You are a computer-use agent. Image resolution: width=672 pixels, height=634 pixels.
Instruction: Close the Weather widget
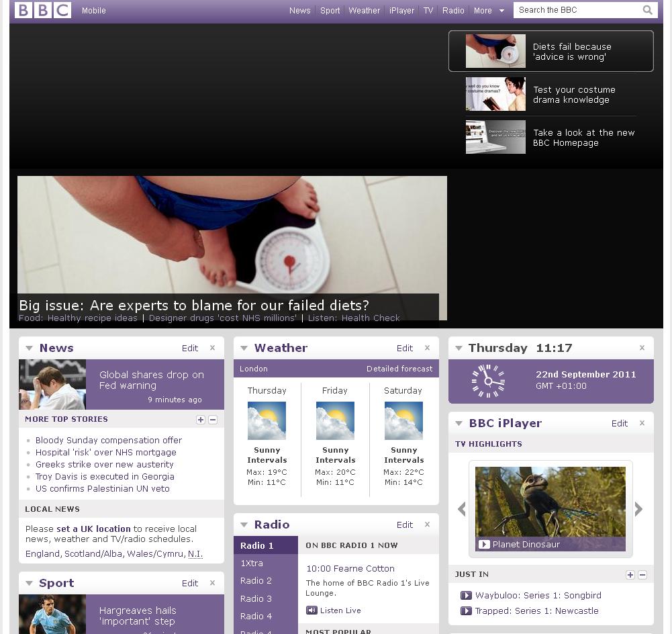(x=427, y=348)
